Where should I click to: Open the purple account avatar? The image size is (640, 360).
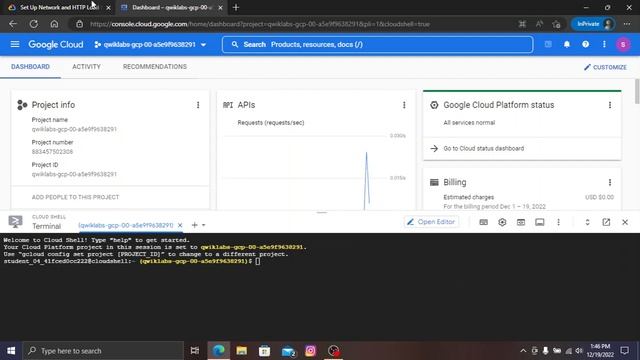pyautogui.click(x=623, y=44)
